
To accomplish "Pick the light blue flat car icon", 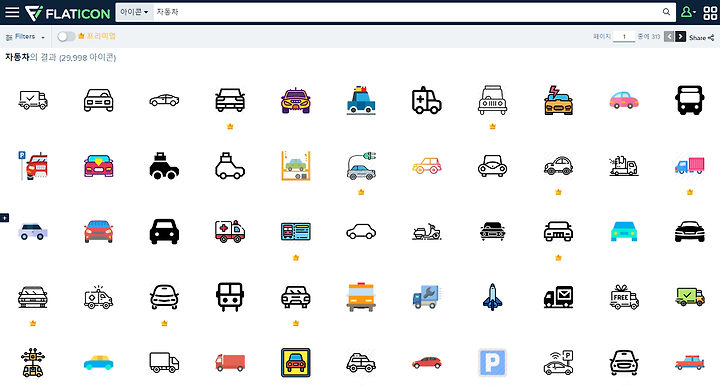I will click(624, 231).
